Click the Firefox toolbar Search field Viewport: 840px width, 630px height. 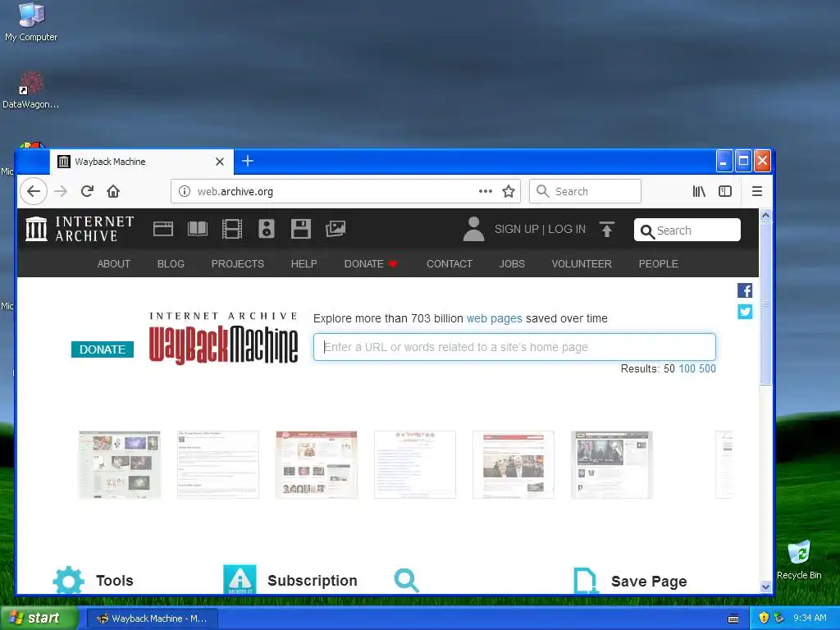pos(585,191)
